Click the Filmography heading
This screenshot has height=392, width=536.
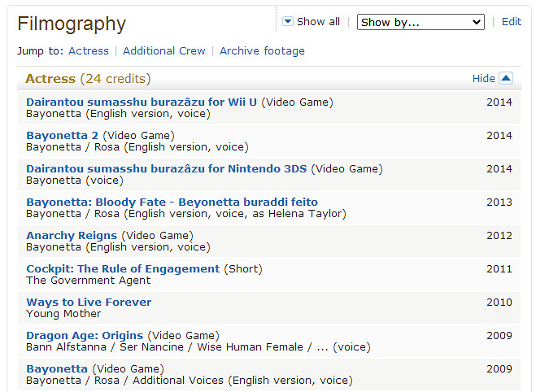(x=72, y=24)
